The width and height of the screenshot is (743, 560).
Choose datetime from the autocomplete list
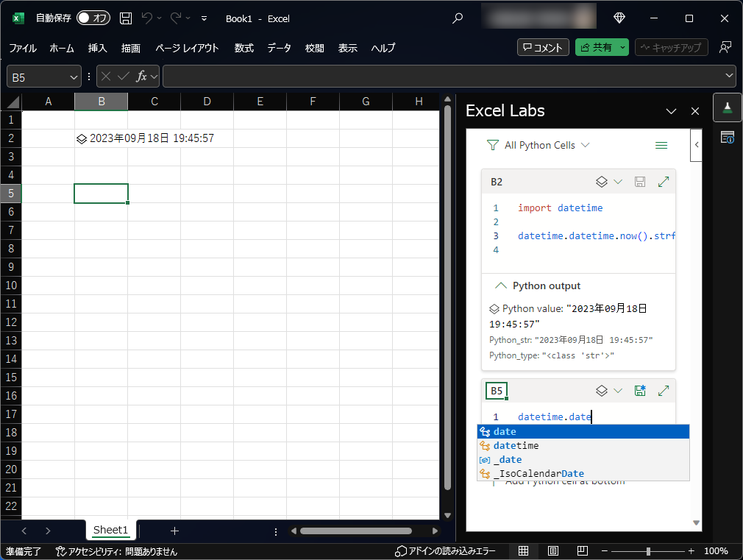[x=515, y=445]
